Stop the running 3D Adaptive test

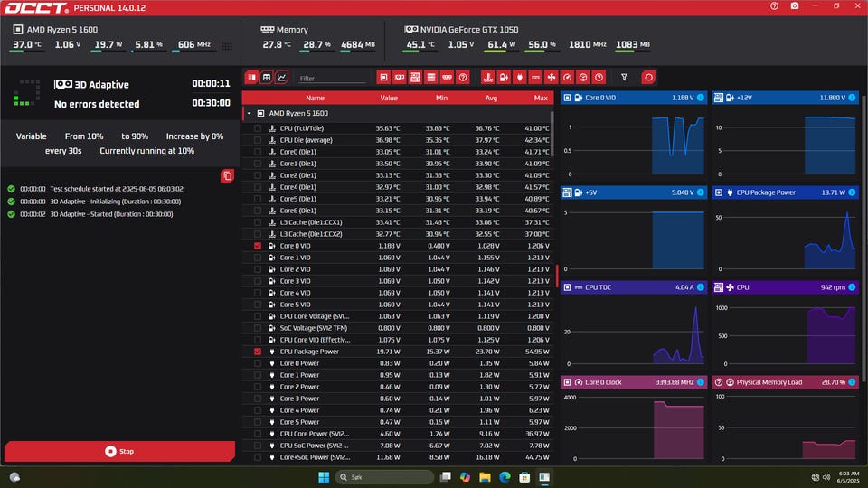[119, 452]
